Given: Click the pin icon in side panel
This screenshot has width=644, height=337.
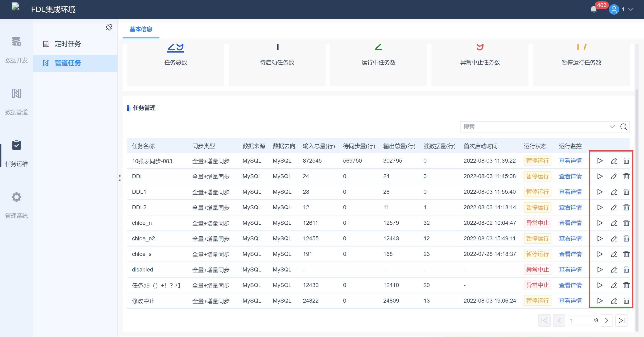Looking at the screenshot, I should pyautogui.click(x=109, y=27).
